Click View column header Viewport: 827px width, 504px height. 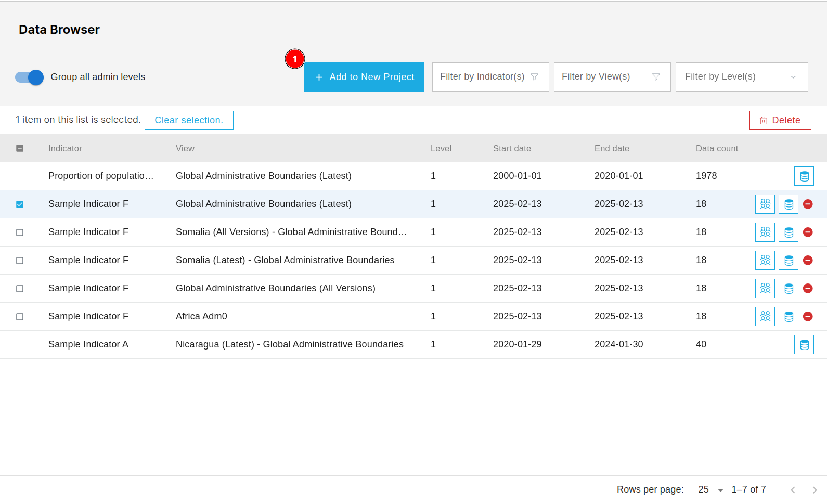185,148
